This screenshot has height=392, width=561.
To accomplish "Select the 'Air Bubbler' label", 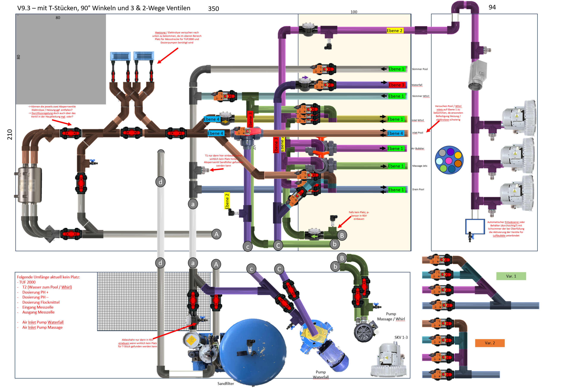I will click(x=418, y=148).
